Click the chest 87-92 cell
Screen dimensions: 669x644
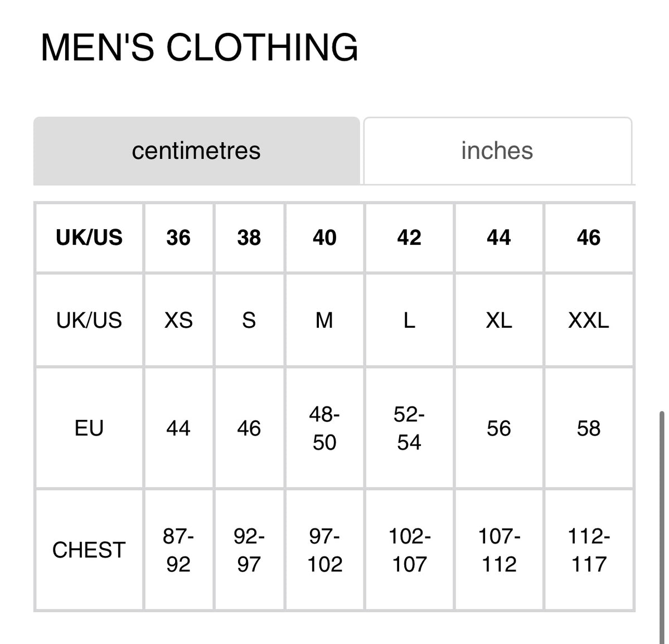178,550
